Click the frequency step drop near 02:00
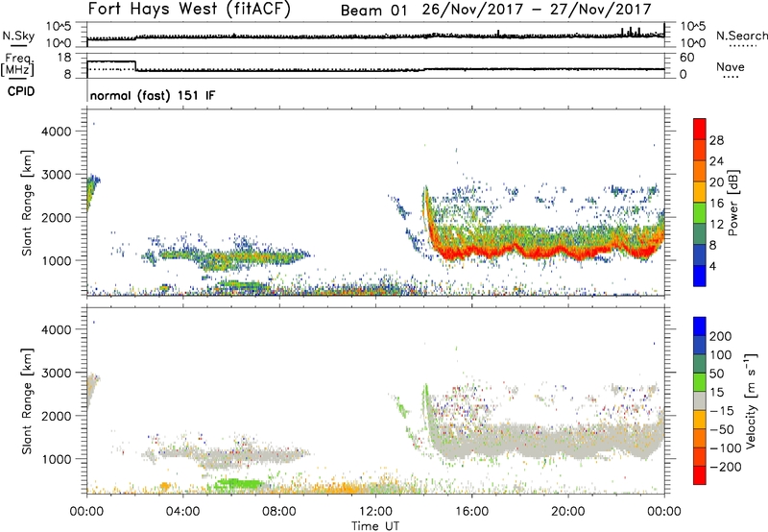768x532 pixels. (x=135, y=65)
